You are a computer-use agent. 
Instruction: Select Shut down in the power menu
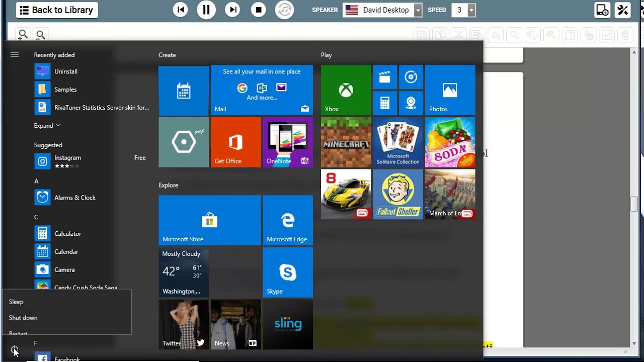(66, 318)
